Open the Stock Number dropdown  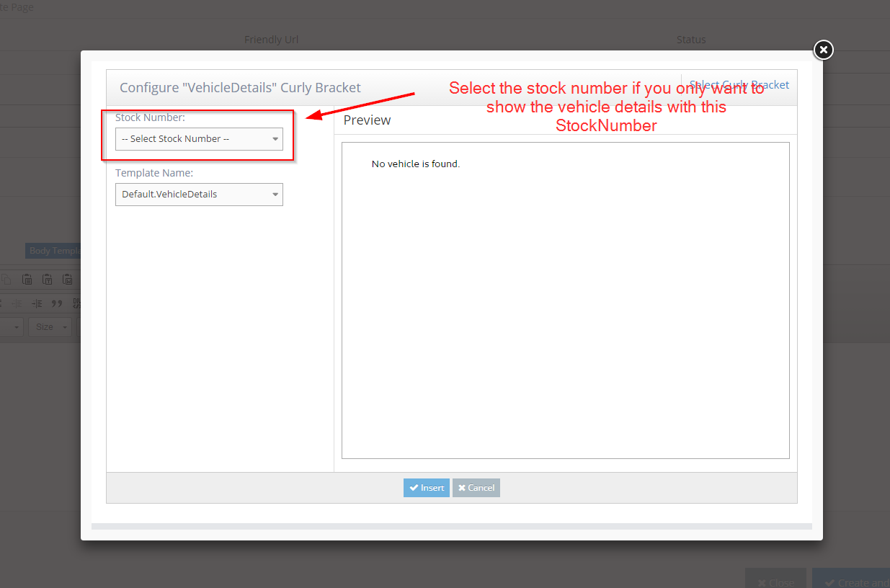point(199,139)
